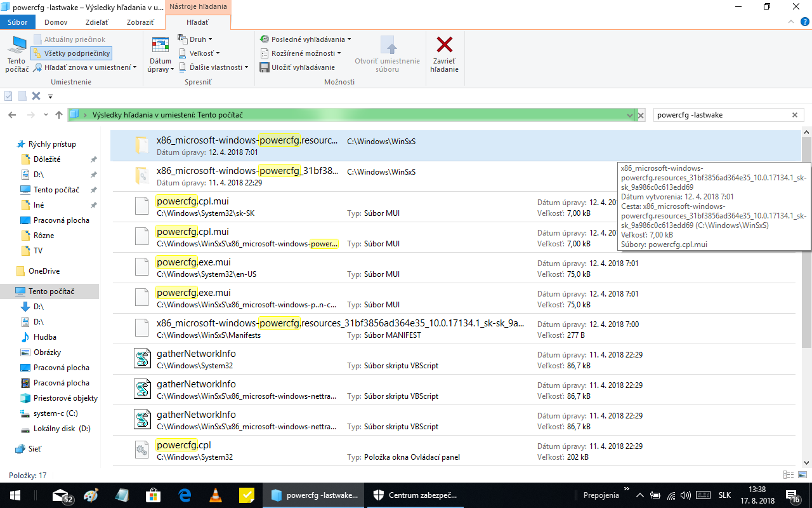Open the Windows Start button
This screenshot has height=508, width=812.
pyautogui.click(x=15, y=495)
